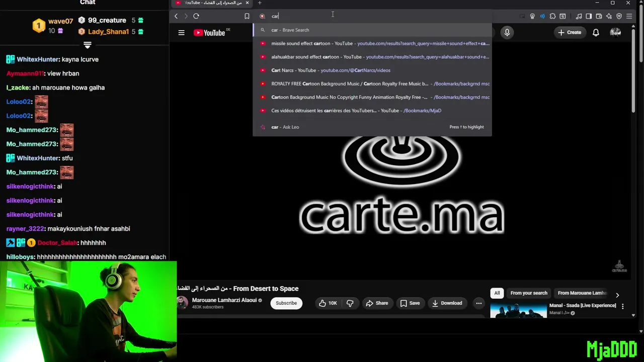Image resolution: width=644 pixels, height=362 pixels.
Task: Open the YouTube hamburger guide menu
Action: click(x=182, y=33)
